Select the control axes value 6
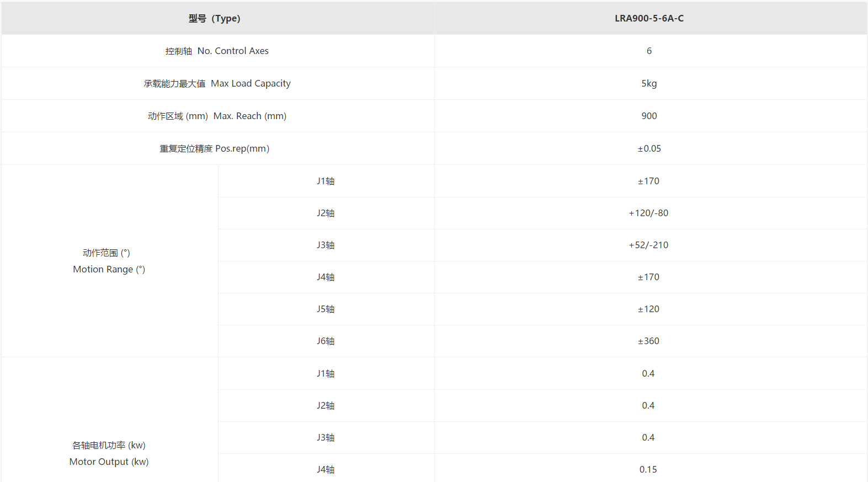 pyautogui.click(x=649, y=51)
